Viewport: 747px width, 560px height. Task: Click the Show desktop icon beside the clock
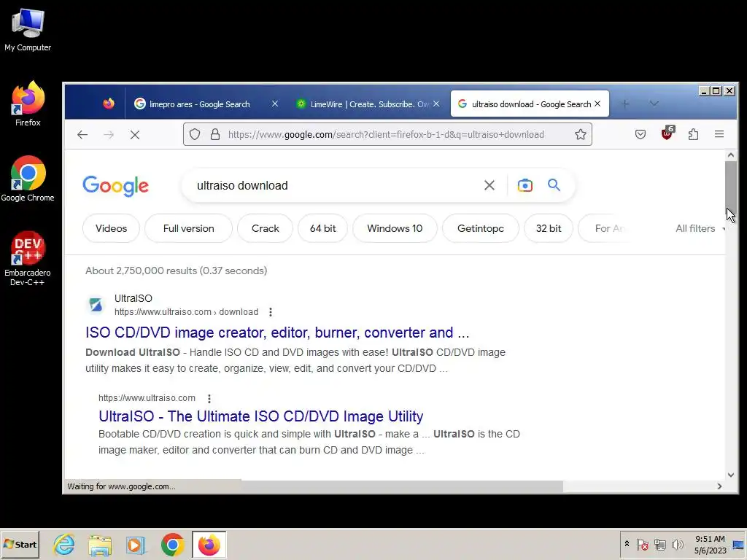point(738,544)
